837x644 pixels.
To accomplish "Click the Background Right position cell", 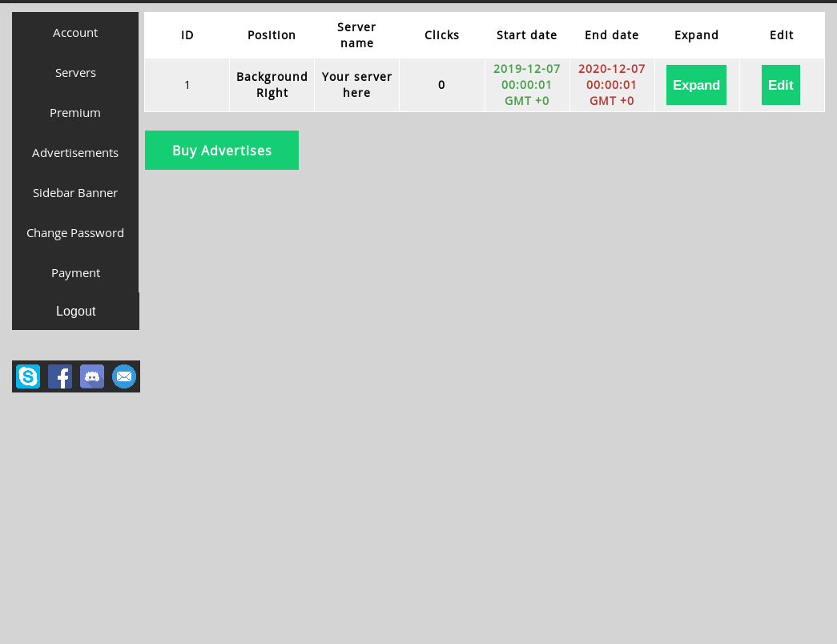I will [272, 85].
